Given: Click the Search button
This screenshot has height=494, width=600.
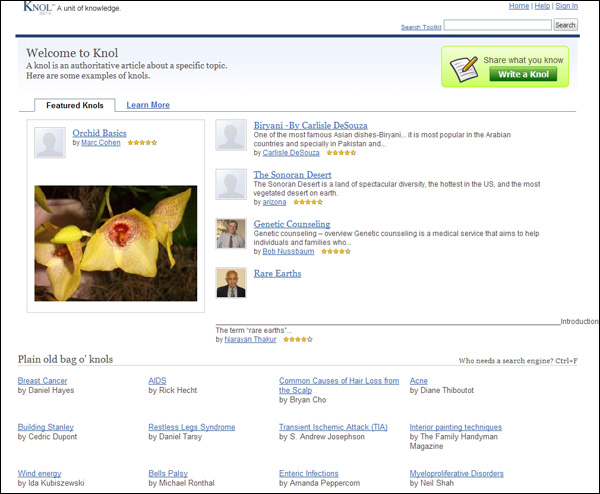Looking at the screenshot, I should click(x=565, y=25).
